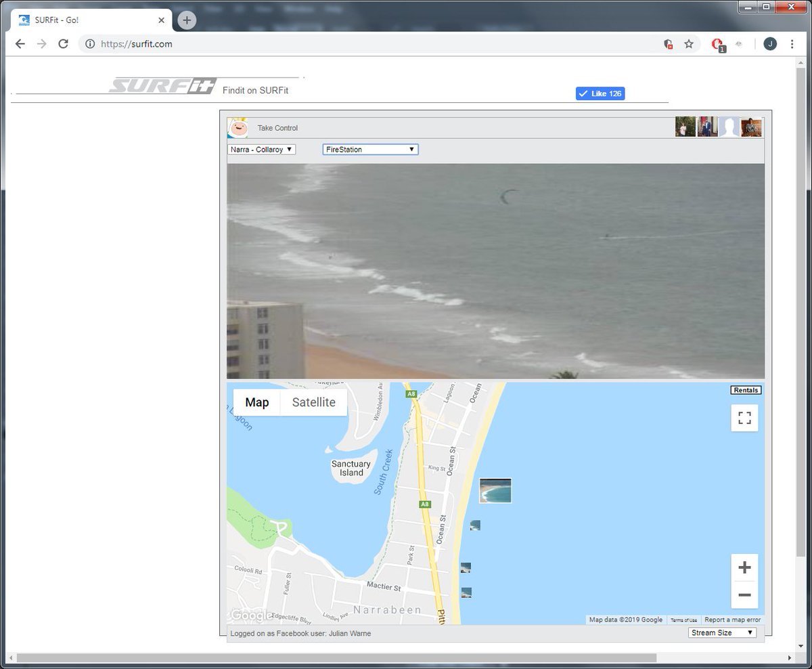The height and width of the screenshot is (669, 812).
Task: Zoom out the map with minus
Action: point(744,595)
